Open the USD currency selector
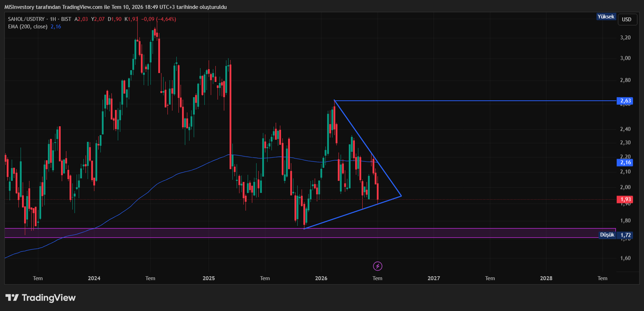644x311 pixels. point(626,19)
